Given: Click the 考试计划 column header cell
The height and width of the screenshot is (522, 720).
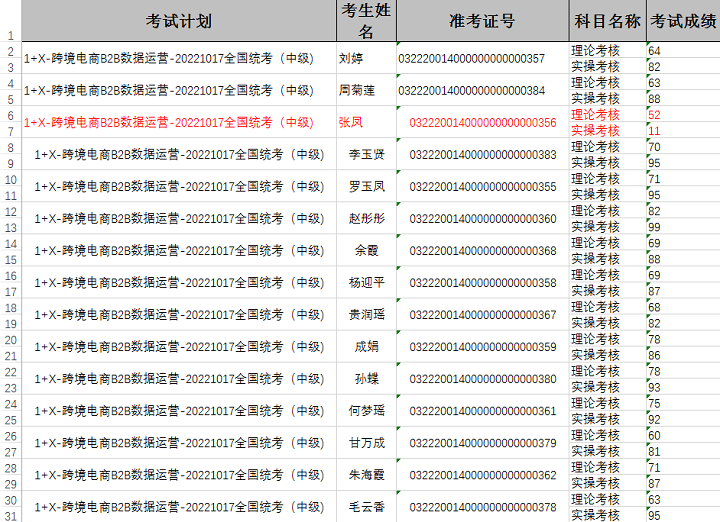Looking at the screenshot, I should tap(178, 21).
